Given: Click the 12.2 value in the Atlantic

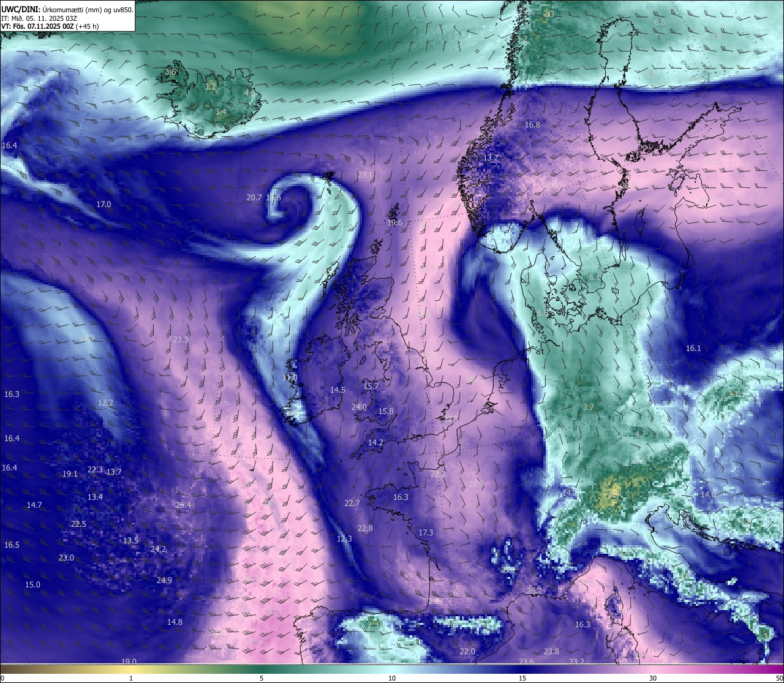Looking at the screenshot, I should pyautogui.click(x=105, y=403).
